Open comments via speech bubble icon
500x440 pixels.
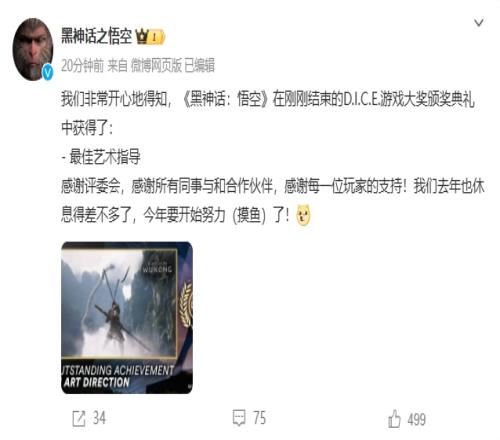[239, 418]
